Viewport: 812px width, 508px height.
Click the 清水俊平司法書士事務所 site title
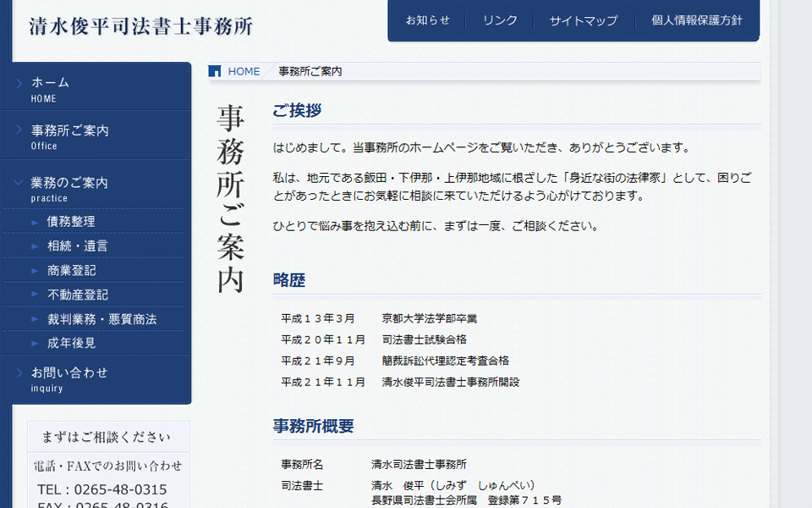(141, 26)
